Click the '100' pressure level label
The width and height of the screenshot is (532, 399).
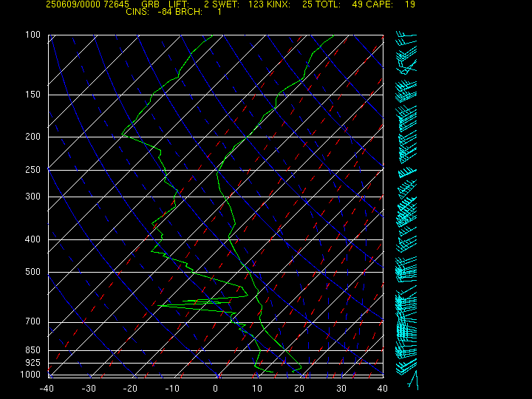33,35
